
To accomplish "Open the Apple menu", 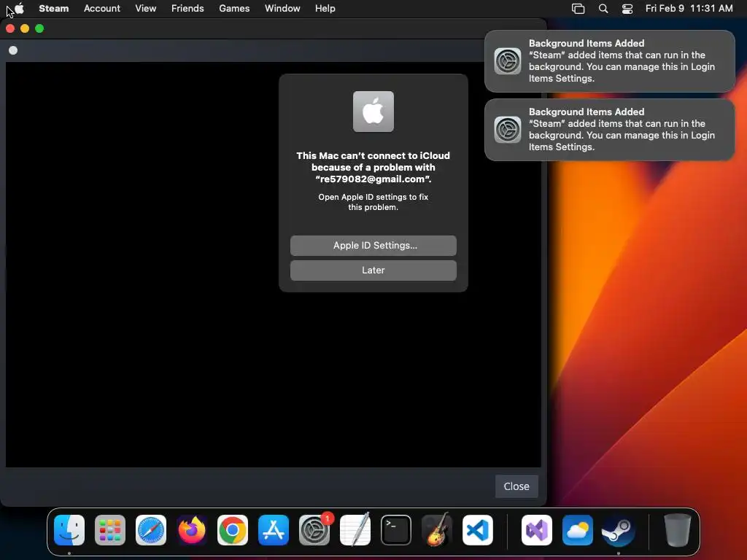I will pyautogui.click(x=20, y=8).
